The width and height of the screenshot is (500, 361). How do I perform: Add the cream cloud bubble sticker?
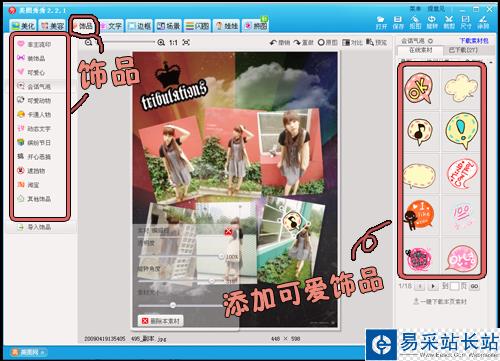tap(461, 88)
